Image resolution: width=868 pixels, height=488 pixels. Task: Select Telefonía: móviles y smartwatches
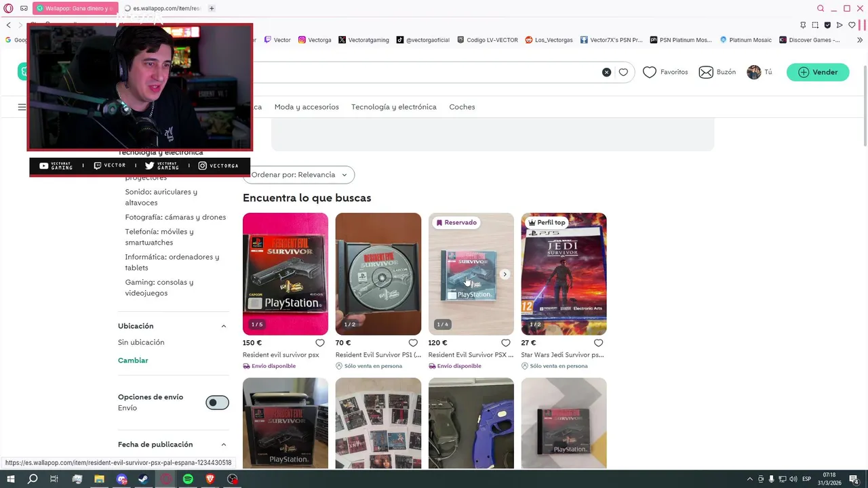tap(159, 237)
